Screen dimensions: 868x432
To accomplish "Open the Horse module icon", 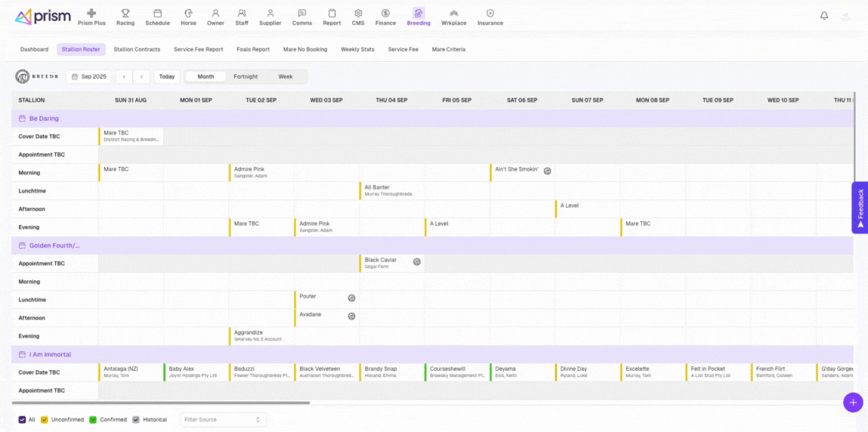I will (188, 14).
